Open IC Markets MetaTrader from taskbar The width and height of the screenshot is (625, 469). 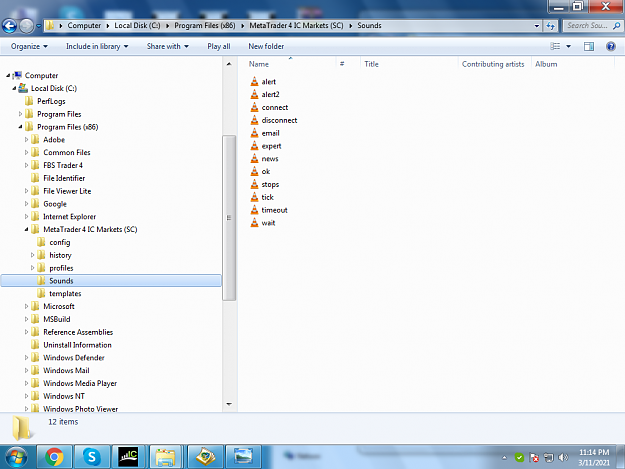[x=129, y=457]
